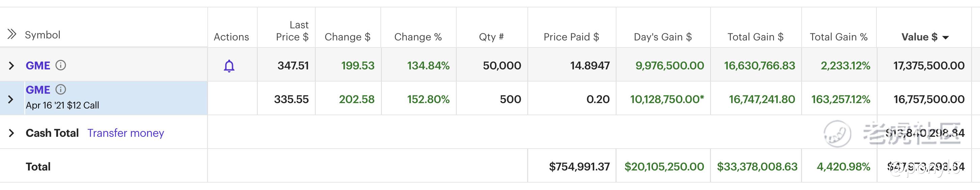The height and width of the screenshot is (190, 980).
Task: Sort by Last Price $ column
Action: pos(292,31)
